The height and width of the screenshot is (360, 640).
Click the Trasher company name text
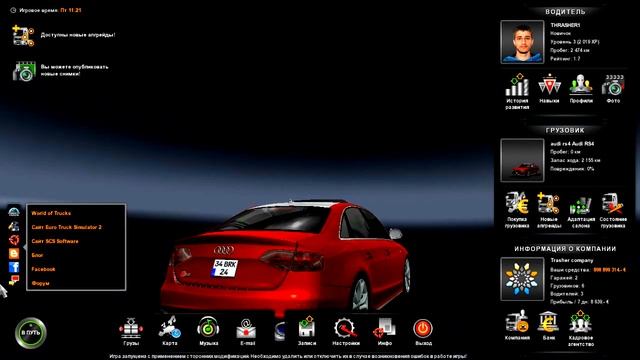point(572,260)
